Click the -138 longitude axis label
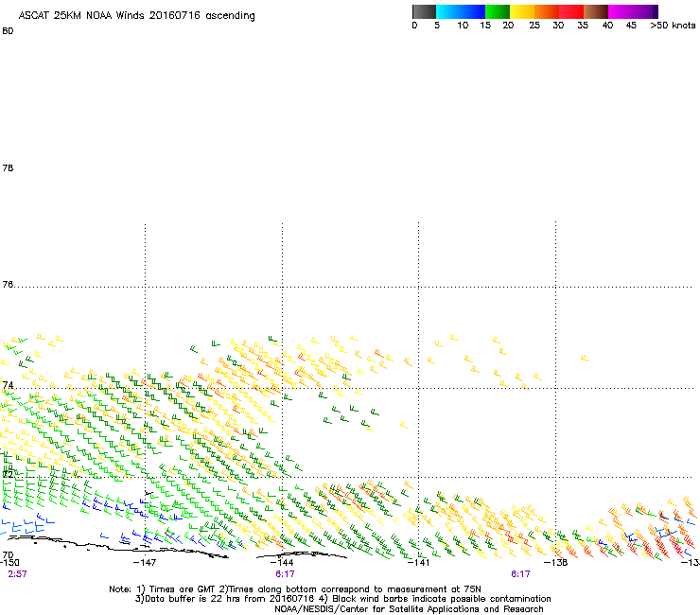Image resolution: width=700 pixels, height=615 pixels. [x=556, y=562]
